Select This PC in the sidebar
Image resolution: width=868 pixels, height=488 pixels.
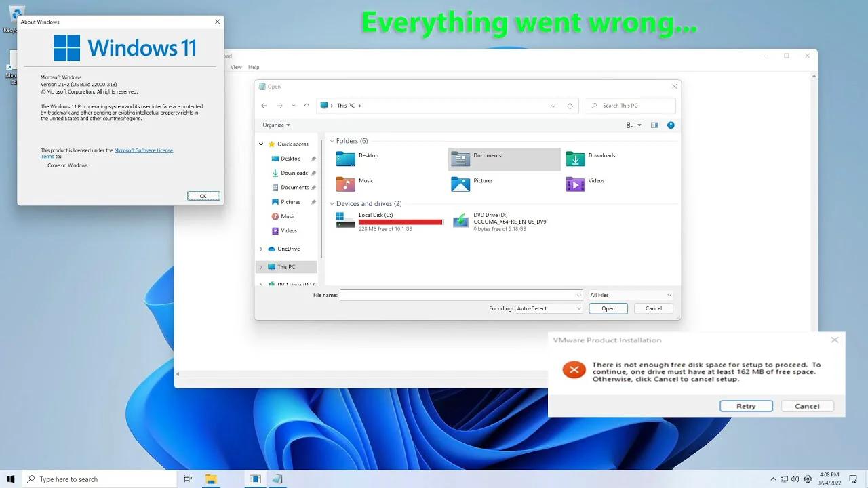pyautogui.click(x=288, y=266)
